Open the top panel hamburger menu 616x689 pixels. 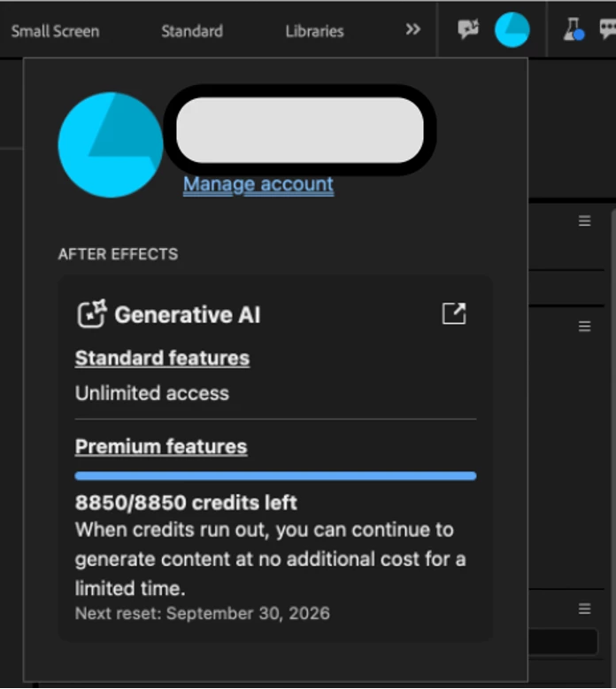(x=584, y=221)
